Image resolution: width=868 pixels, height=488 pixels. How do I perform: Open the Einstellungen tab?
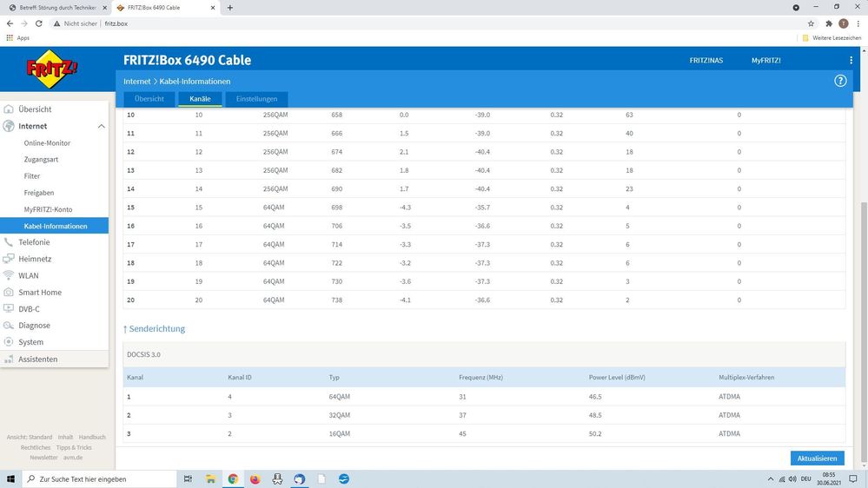click(x=256, y=98)
